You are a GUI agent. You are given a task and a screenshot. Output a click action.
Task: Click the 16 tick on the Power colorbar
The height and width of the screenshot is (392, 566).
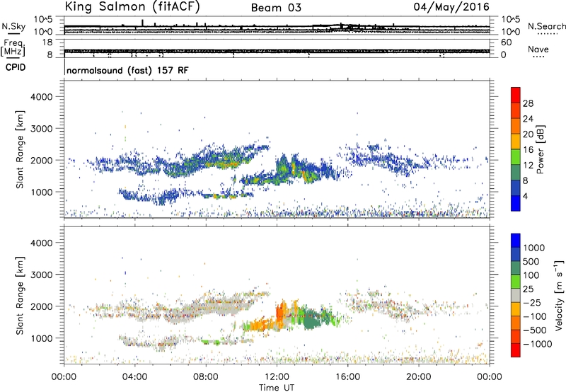[528, 150]
